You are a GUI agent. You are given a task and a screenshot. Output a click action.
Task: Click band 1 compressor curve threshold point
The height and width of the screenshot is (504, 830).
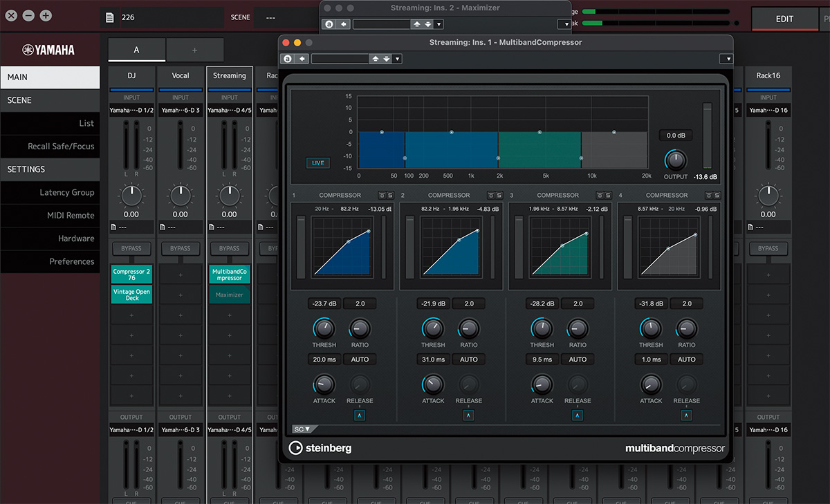(x=349, y=241)
